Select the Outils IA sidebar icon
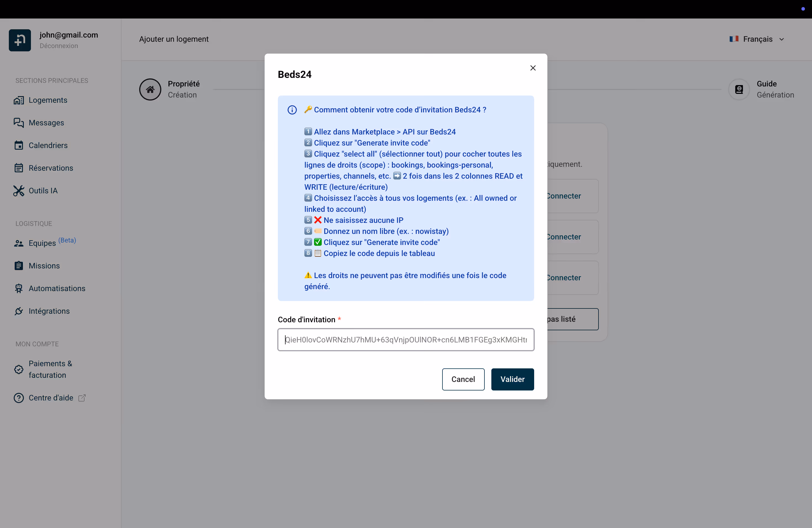This screenshot has height=528, width=812. coord(19,191)
